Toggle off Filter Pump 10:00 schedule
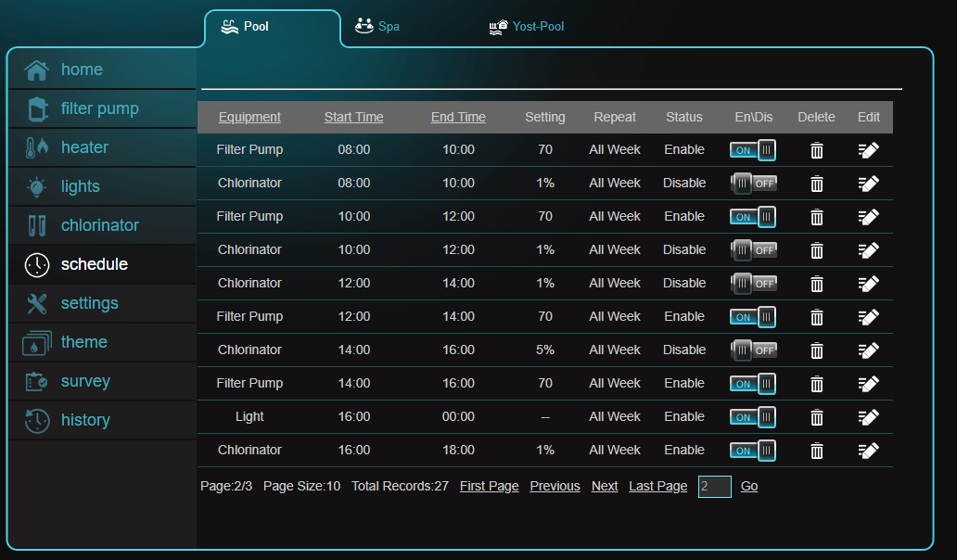 coord(753,217)
